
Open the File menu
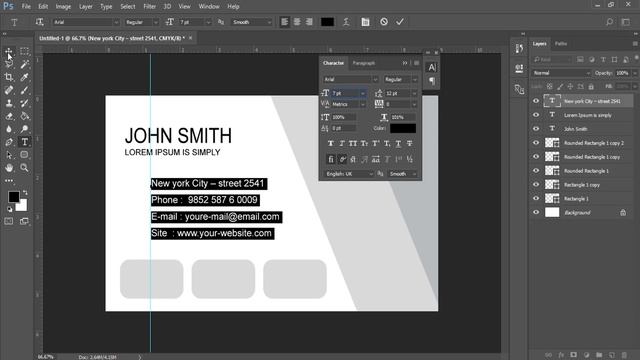[x=26, y=7]
